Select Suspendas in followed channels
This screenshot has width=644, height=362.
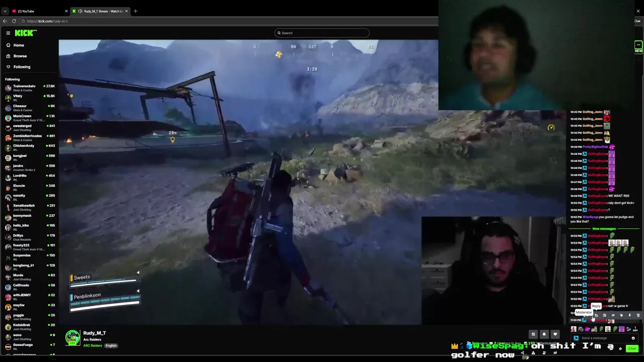tap(30, 256)
